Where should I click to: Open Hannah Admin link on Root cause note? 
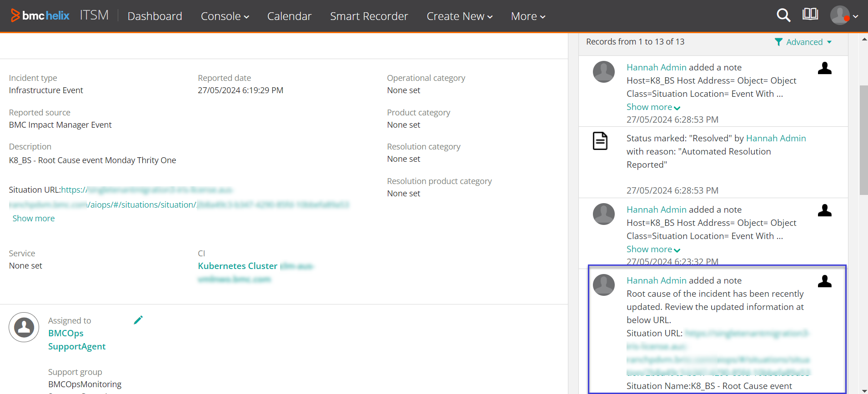click(657, 280)
